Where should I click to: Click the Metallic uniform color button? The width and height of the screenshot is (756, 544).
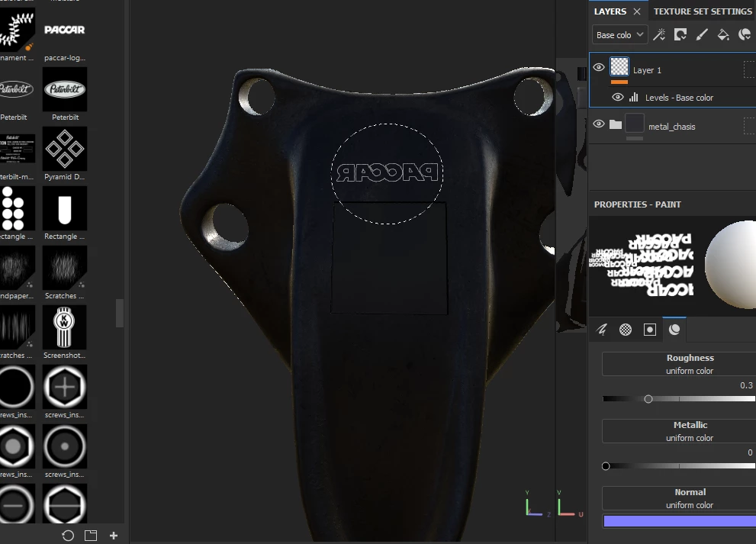tap(679, 431)
